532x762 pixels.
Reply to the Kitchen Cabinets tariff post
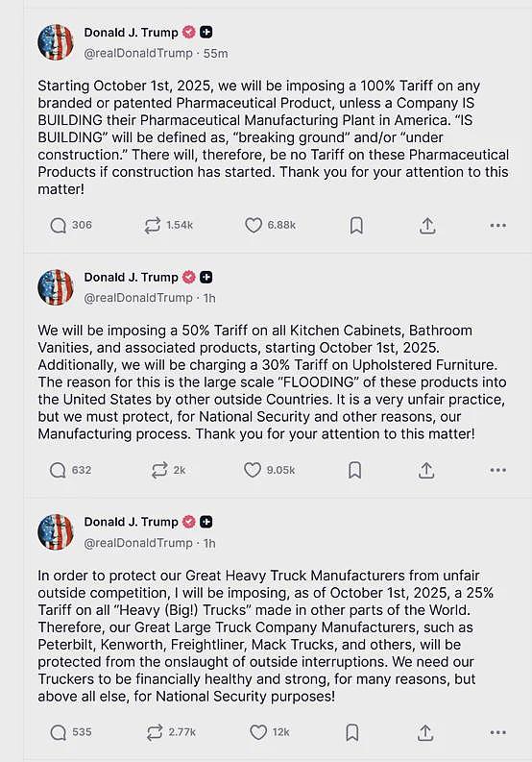pos(58,471)
